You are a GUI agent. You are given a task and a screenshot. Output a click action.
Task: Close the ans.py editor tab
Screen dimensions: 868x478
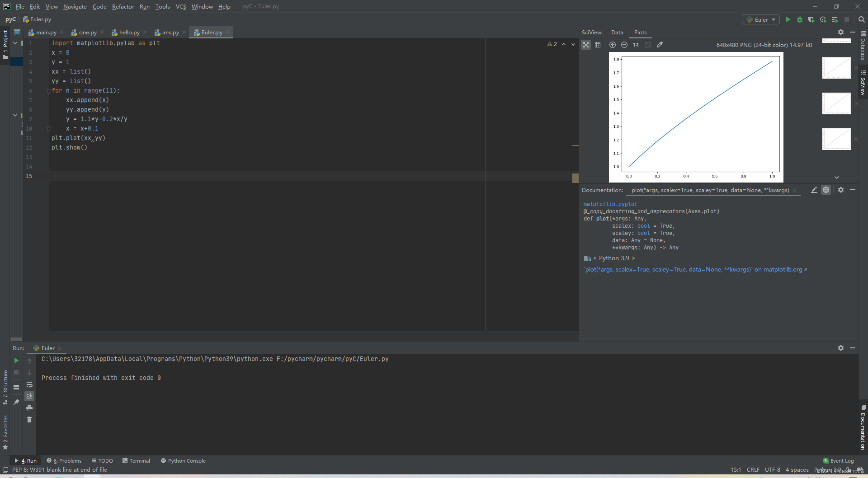(x=184, y=32)
